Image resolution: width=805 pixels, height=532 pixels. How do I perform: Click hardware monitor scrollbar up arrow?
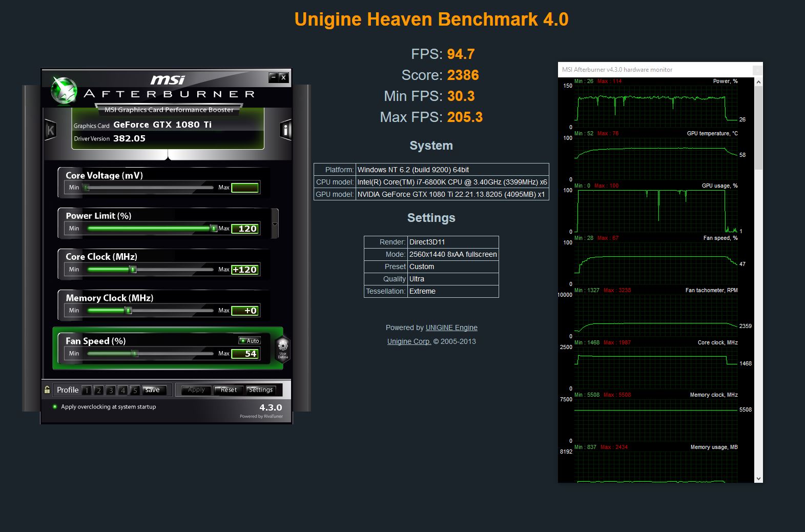pos(758,81)
